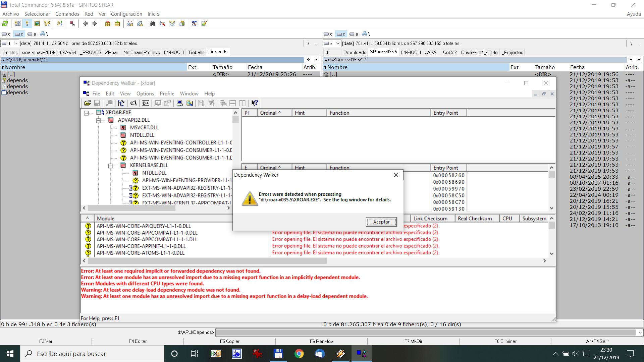Save the Dependency Walker session
The width and height of the screenshot is (644, 362).
pyautogui.click(x=97, y=103)
